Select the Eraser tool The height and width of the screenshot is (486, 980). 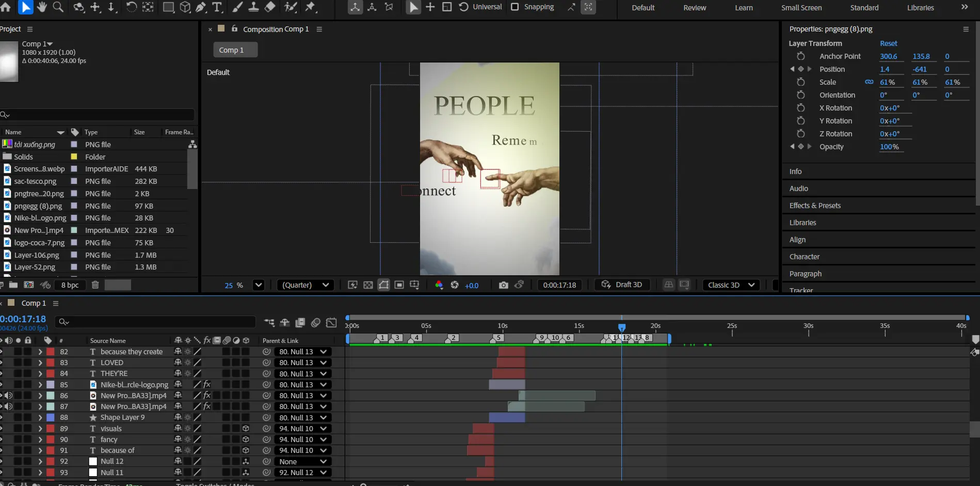click(x=270, y=7)
